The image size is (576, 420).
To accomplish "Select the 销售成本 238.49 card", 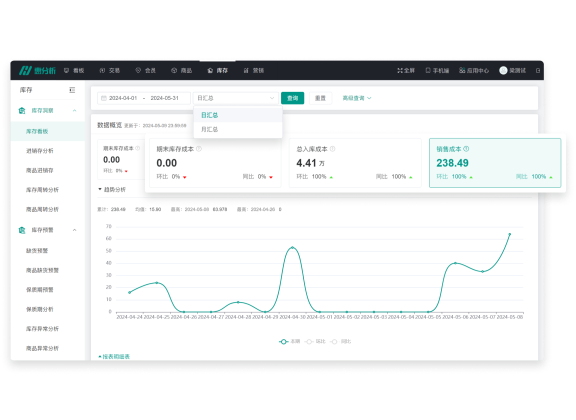I will pyautogui.click(x=495, y=163).
